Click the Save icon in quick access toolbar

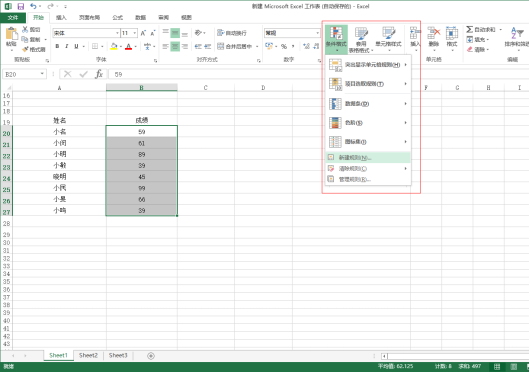21,6
